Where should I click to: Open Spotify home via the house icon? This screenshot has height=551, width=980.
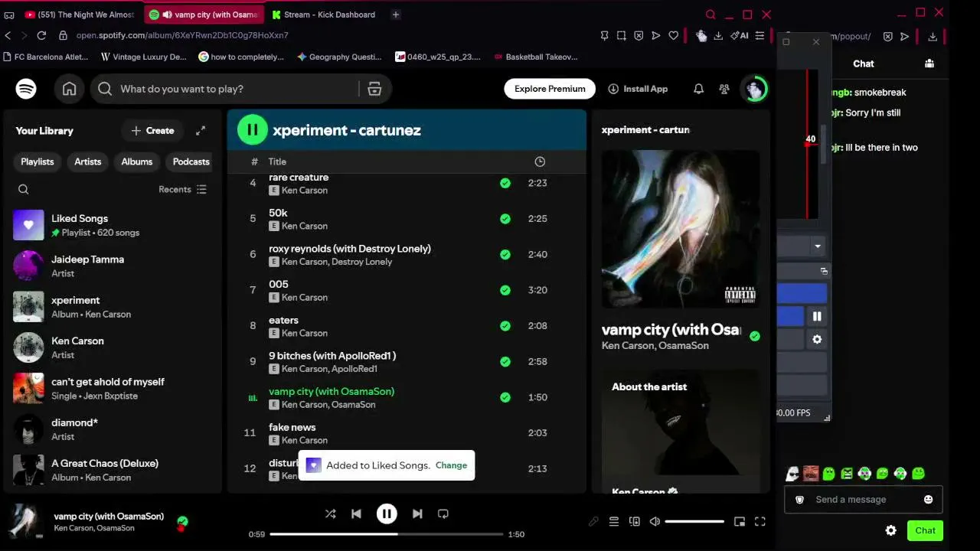tap(69, 89)
